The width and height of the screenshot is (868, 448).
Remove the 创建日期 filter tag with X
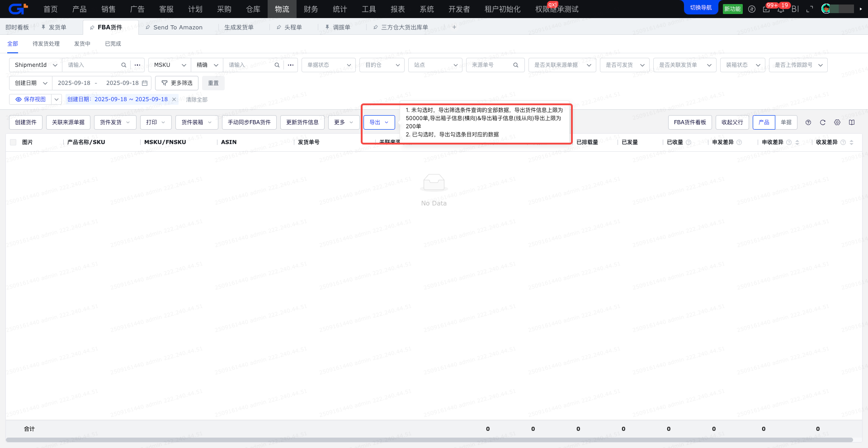[174, 99]
